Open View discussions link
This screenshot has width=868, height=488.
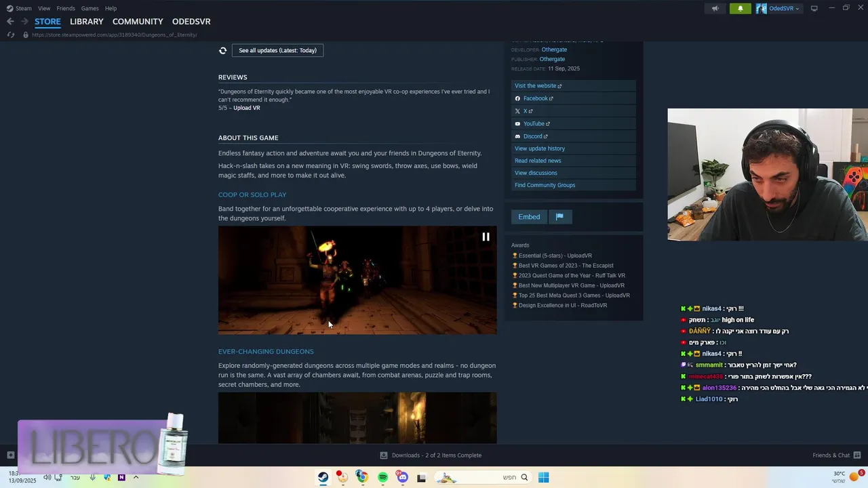point(574,173)
